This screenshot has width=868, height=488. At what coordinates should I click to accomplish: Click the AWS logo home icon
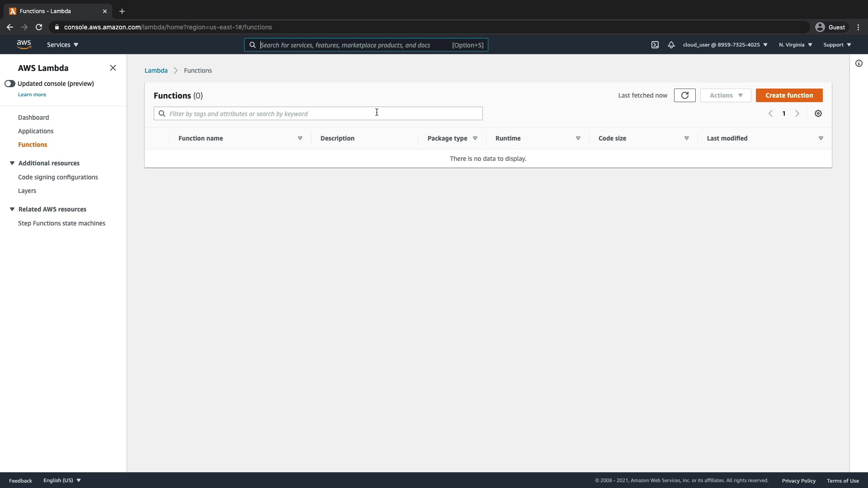tap(24, 44)
